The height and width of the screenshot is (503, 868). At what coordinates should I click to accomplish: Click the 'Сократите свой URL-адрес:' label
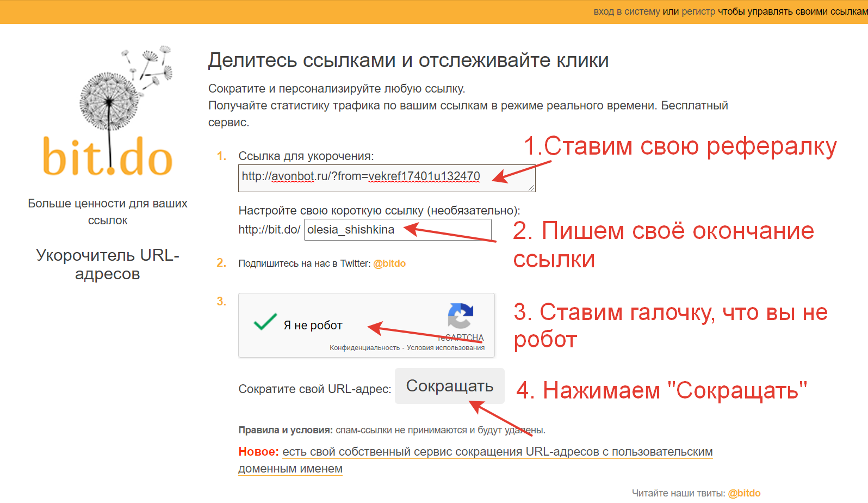pos(315,389)
